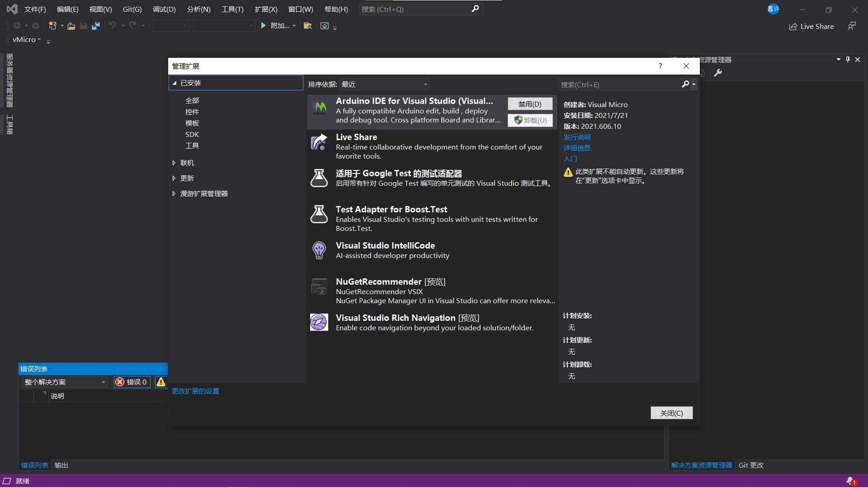Open the Git(G) menu
The image size is (868, 488).
click(132, 9)
